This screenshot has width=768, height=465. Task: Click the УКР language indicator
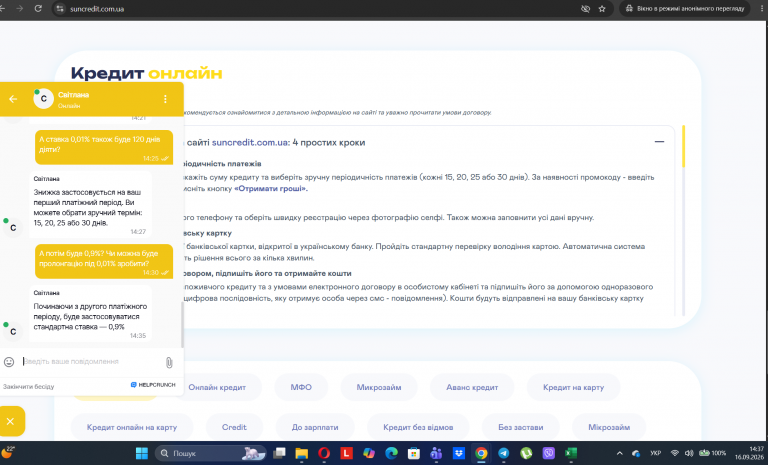(x=655, y=453)
